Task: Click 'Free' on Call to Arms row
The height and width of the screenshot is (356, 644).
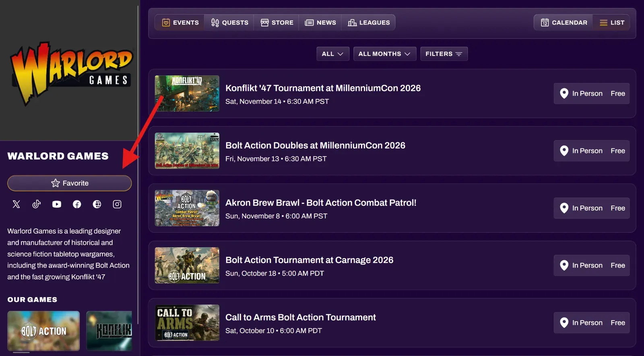Action: pos(618,323)
